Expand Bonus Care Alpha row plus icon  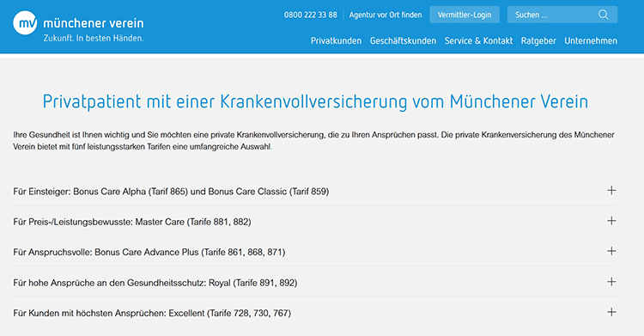tap(611, 191)
